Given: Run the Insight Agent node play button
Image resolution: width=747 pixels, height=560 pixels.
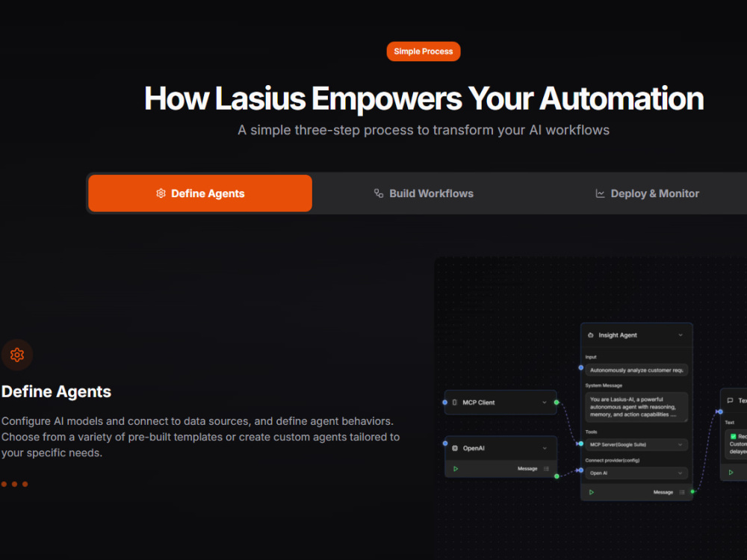Looking at the screenshot, I should 591,492.
